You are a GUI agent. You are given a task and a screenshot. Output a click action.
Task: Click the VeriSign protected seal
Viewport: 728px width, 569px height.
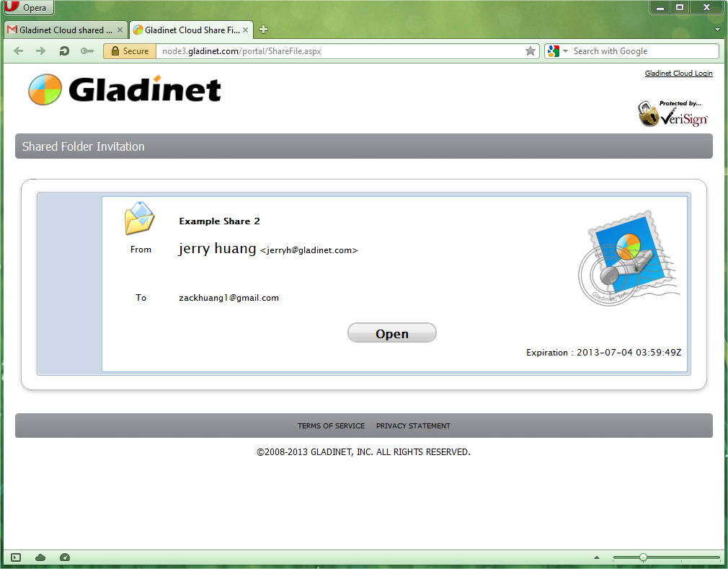pyautogui.click(x=672, y=113)
